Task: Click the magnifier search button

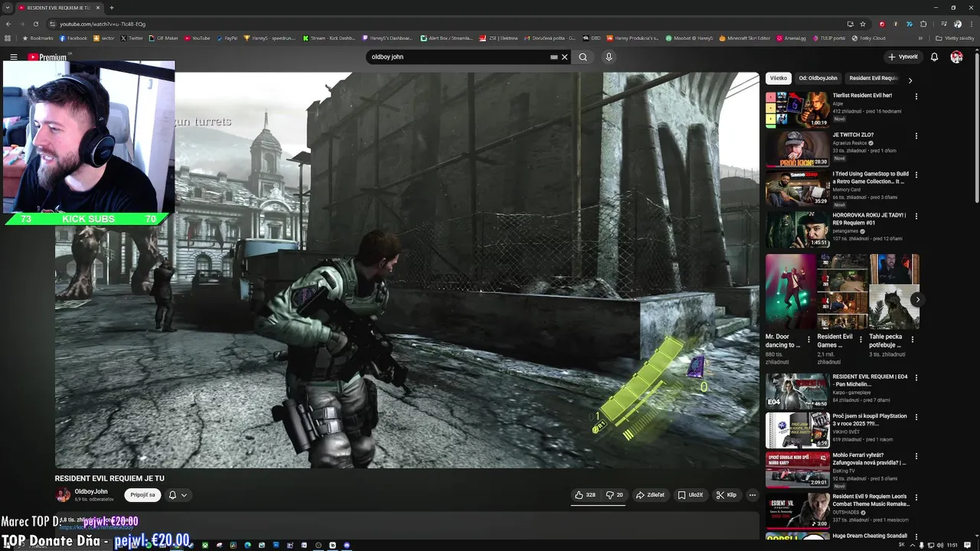Action: [x=583, y=57]
